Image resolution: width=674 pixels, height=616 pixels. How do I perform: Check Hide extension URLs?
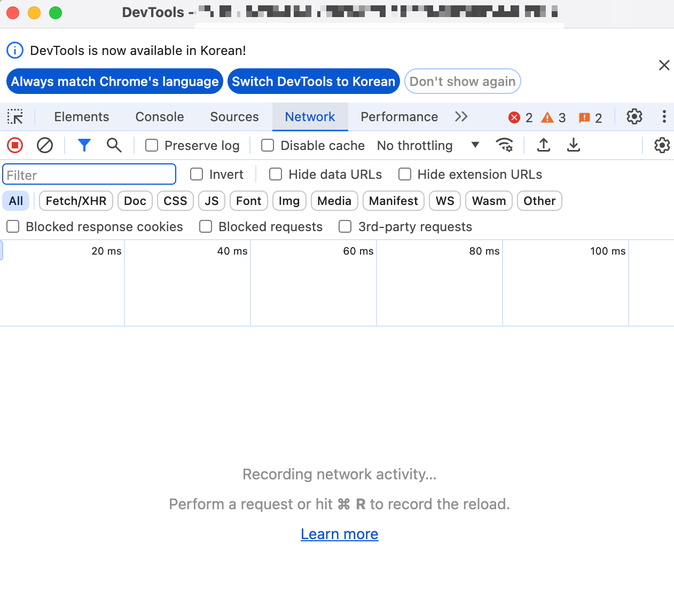point(405,174)
